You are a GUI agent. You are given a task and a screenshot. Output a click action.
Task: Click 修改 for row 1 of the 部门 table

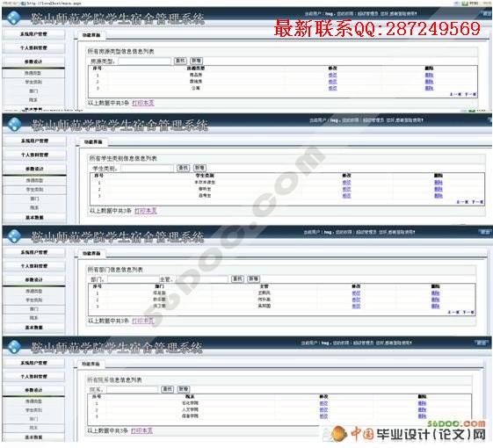click(356, 293)
